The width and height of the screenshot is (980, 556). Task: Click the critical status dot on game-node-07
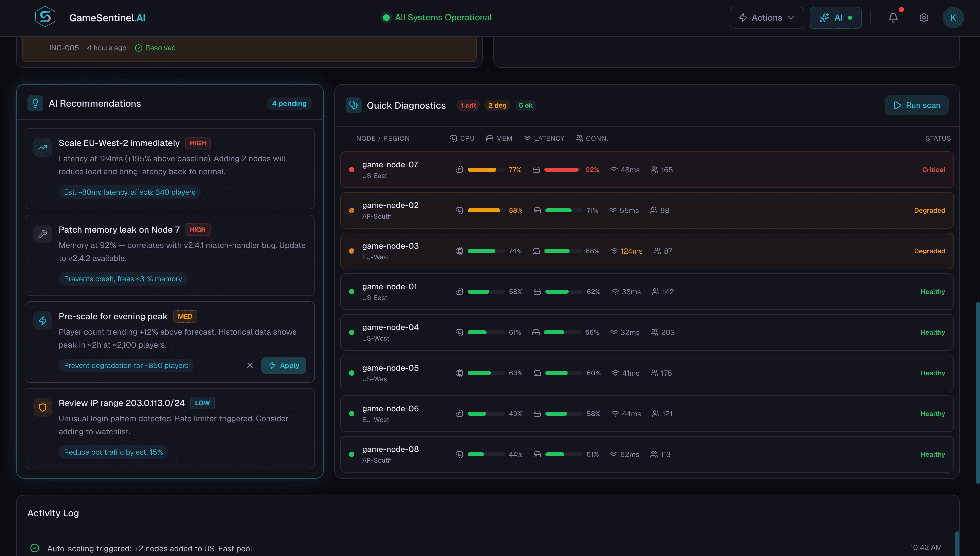coord(352,170)
